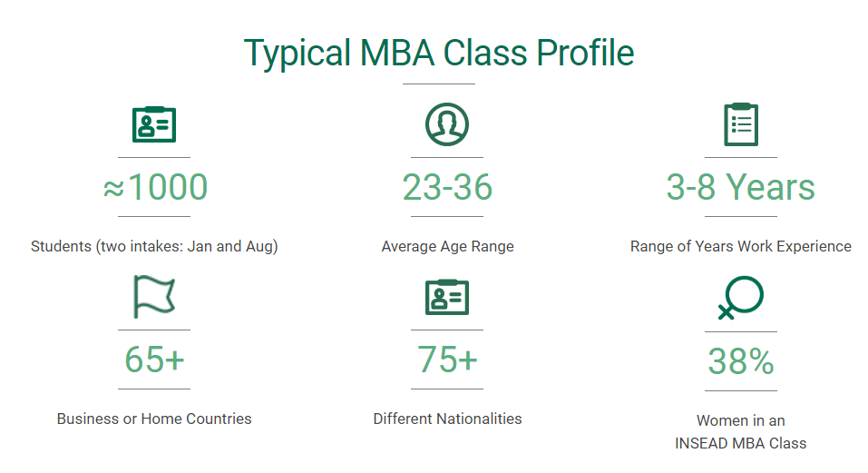Click the 3-8 Years statistic

point(740,187)
